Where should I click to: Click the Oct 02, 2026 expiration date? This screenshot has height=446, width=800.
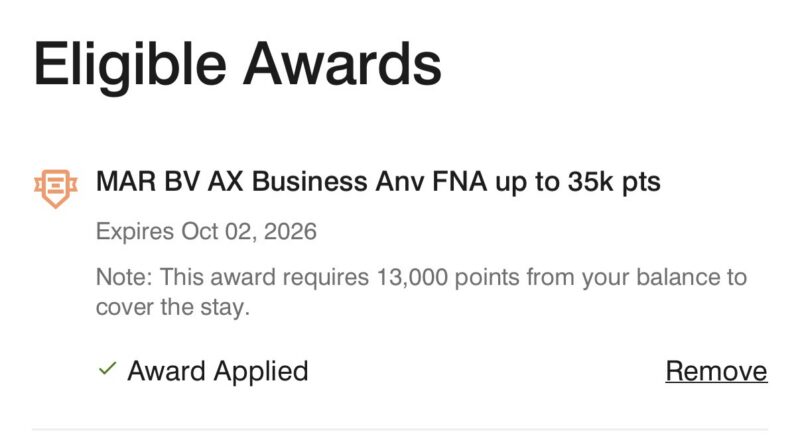coord(248,232)
